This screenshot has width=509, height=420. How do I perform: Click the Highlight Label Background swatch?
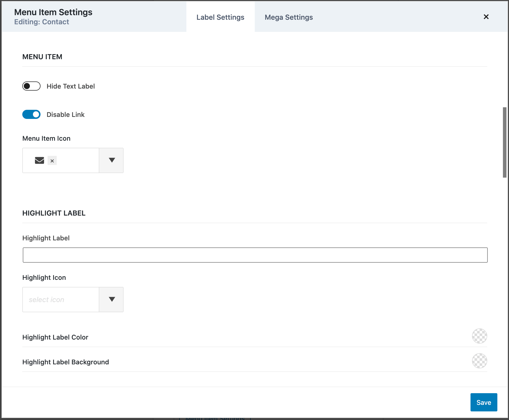click(480, 361)
